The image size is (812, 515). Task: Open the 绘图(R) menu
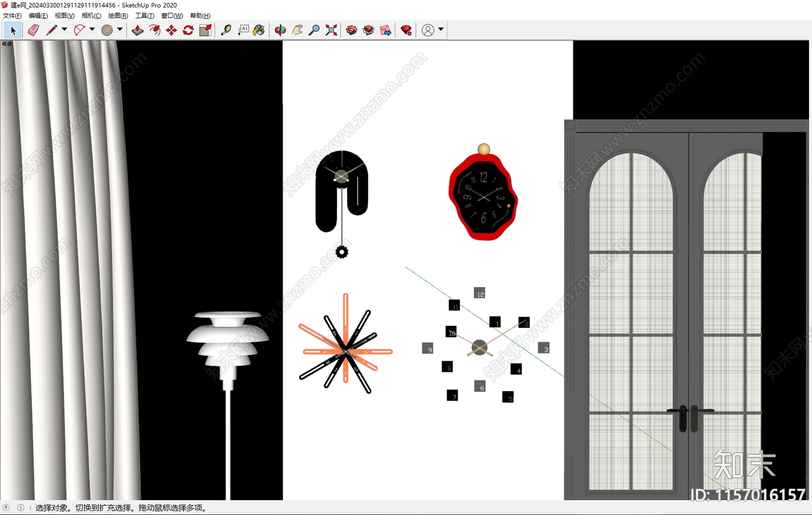click(x=118, y=16)
